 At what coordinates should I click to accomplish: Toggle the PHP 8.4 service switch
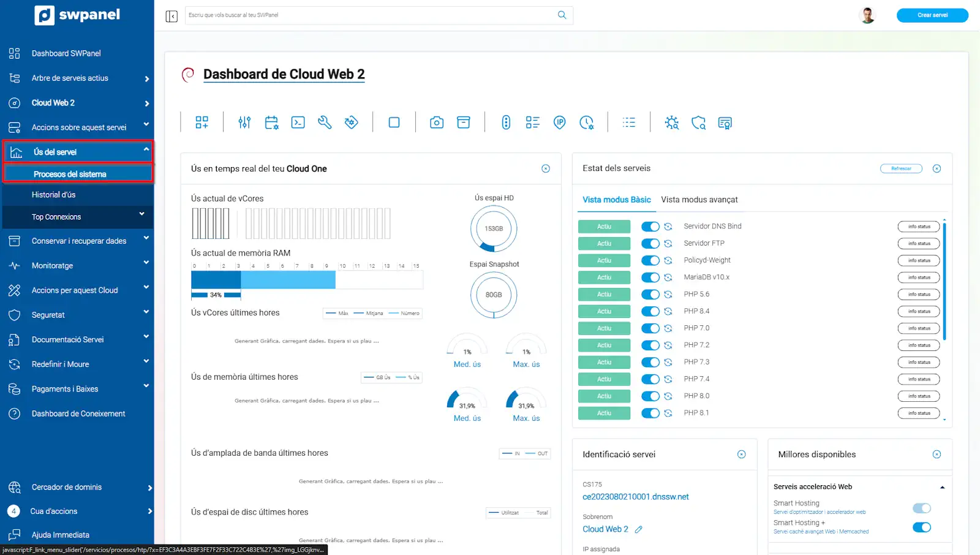tap(650, 311)
